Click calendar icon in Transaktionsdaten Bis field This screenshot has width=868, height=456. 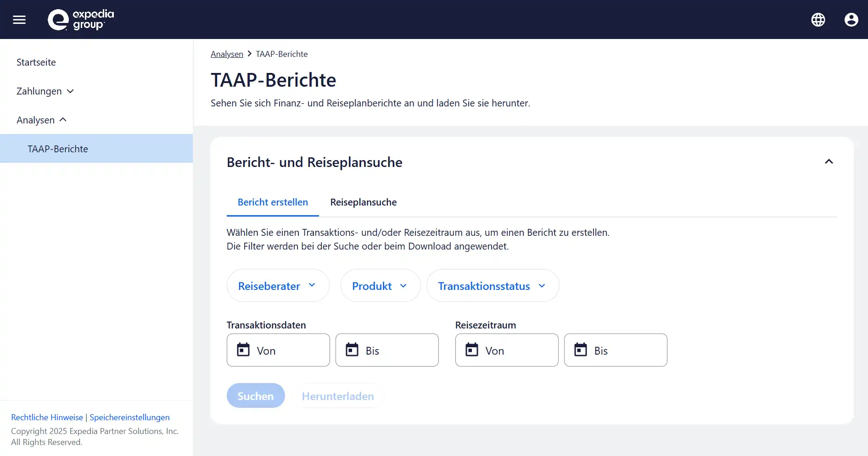tap(352, 350)
